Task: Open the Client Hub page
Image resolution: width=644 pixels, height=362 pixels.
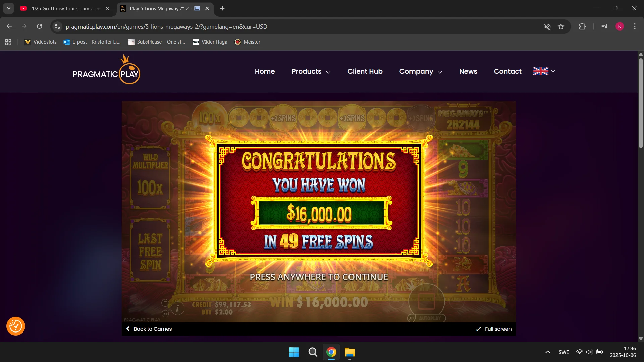Action: (365, 71)
